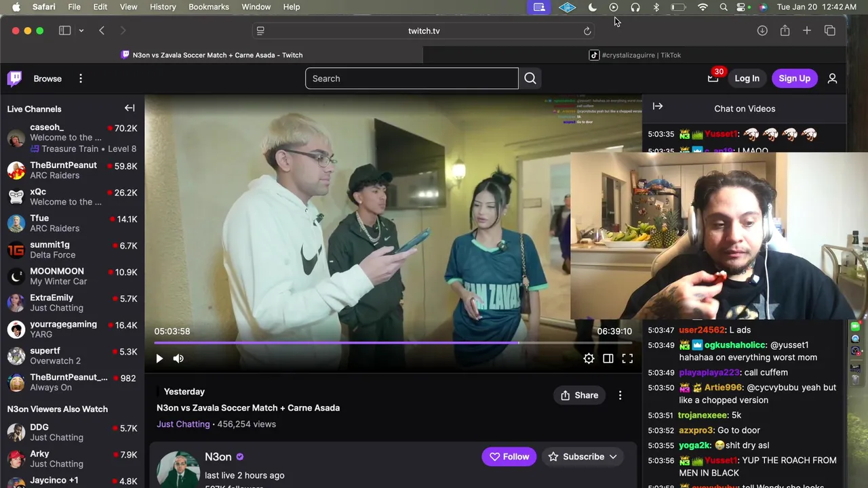Open xQc live channel
Screen dimensions: 868x488
pyautogui.click(x=72, y=197)
